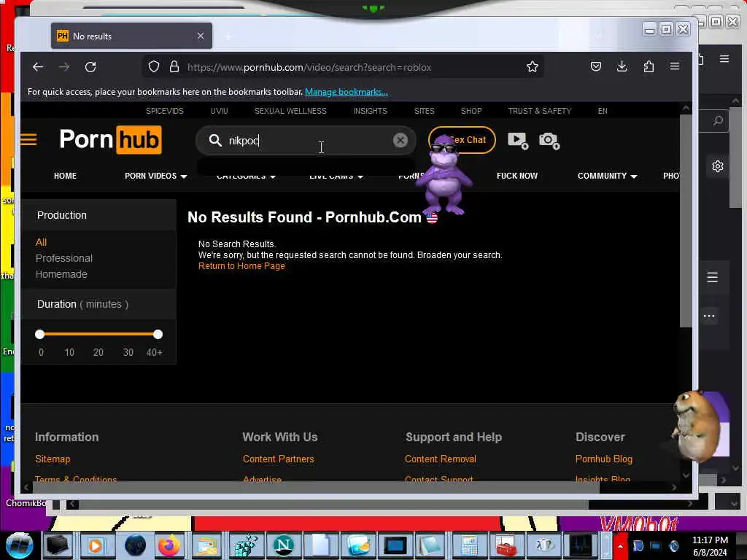Go to the HOME navigation item
747x560 pixels.
[65, 176]
